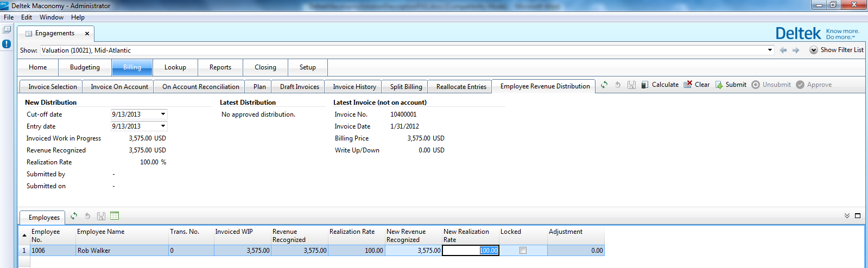
Task: Open the Entry date dropdown
Action: point(163,126)
